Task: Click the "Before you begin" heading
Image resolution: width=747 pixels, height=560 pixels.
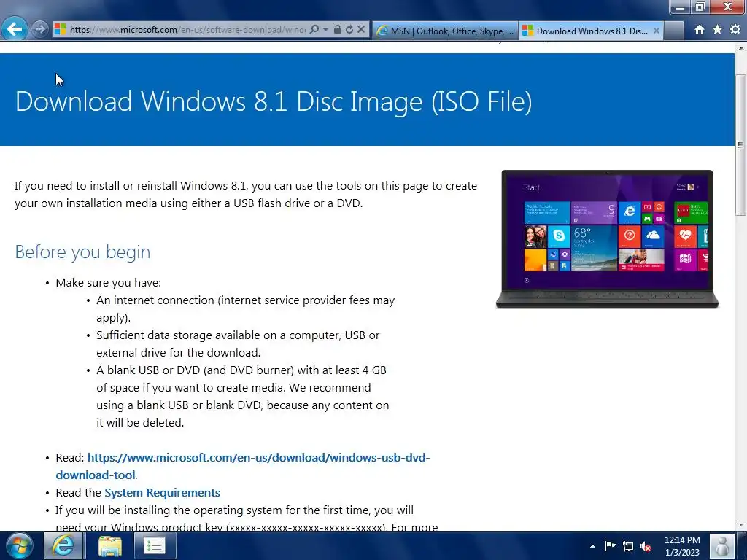Action: (82, 252)
